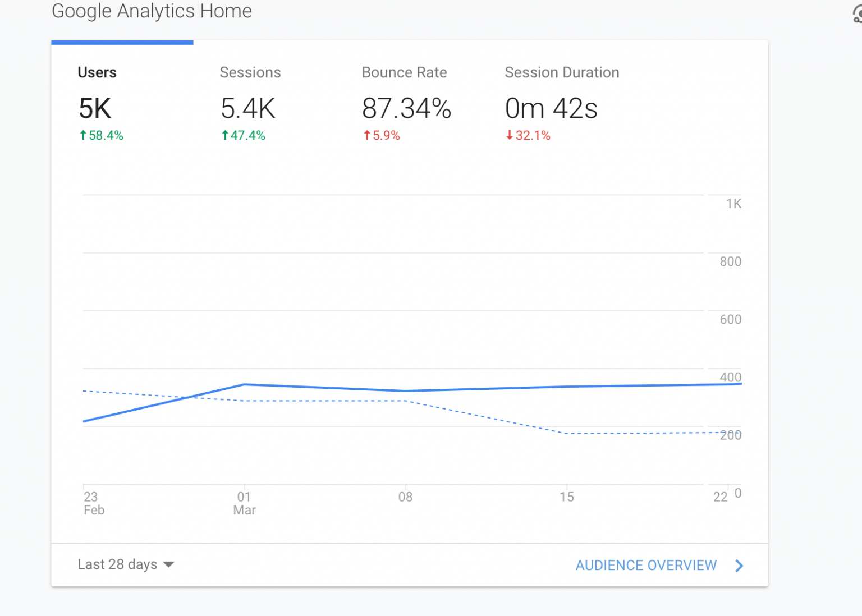Click the 87.34% bounce rate value
The width and height of the screenshot is (862, 616).
coord(406,108)
